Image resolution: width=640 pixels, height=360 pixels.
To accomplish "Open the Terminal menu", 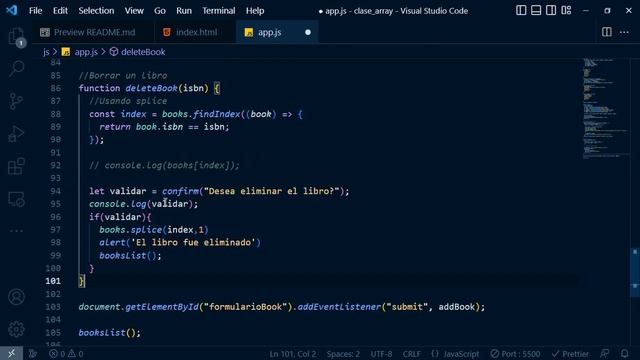I will [x=218, y=11].
